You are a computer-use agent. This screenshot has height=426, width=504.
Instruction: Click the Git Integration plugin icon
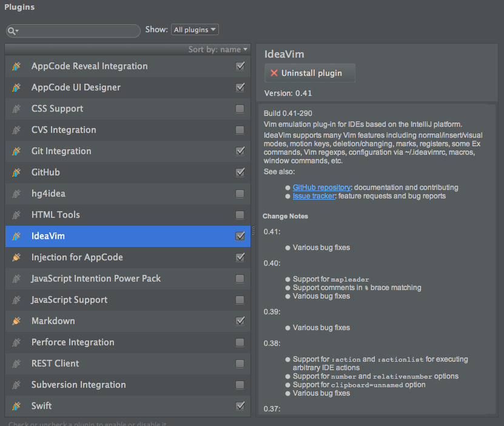click(16, 151)
